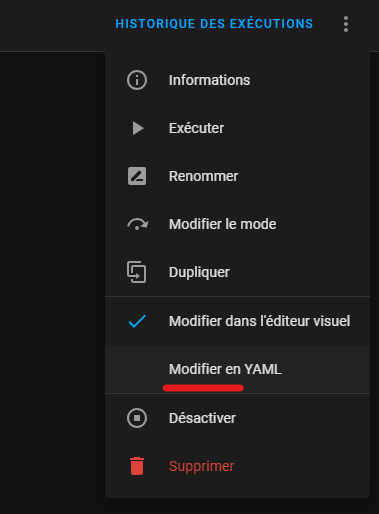Screen dimensions: 379x514
Task: Click the Renommer pencil icon
Action: [137, 176]
